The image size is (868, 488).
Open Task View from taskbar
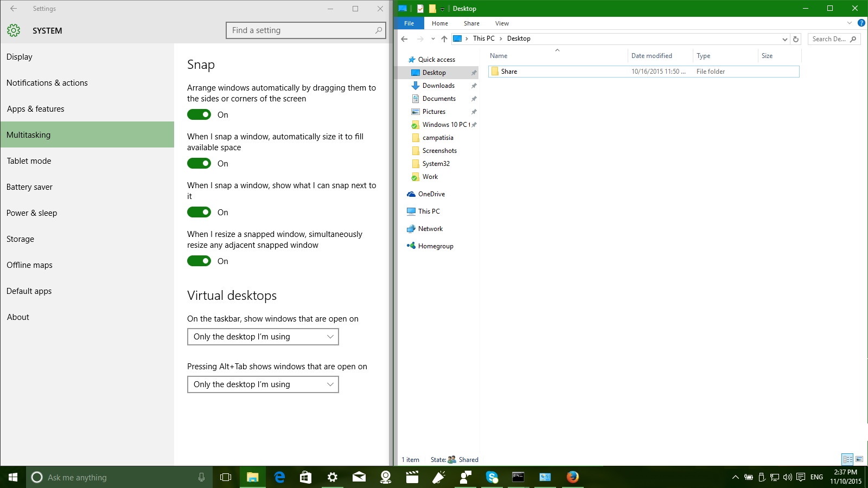[x=226, y=477]
